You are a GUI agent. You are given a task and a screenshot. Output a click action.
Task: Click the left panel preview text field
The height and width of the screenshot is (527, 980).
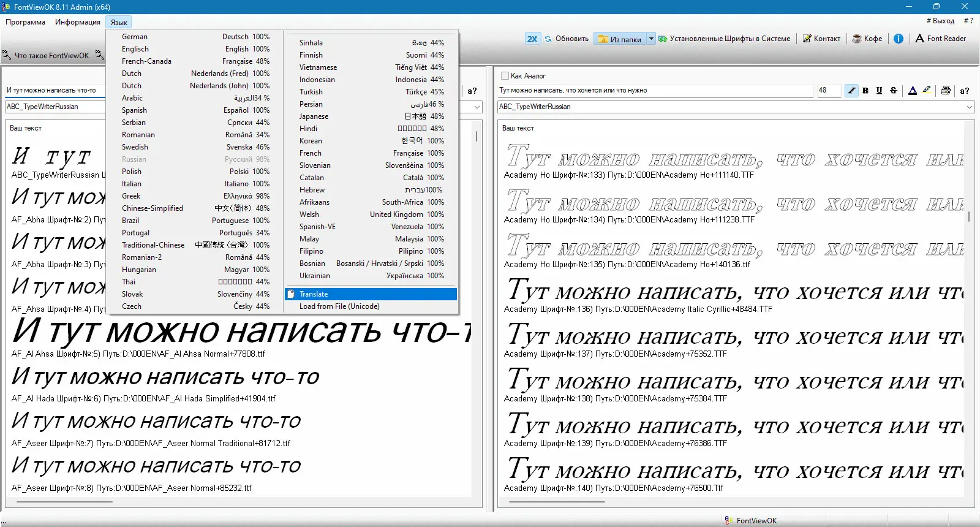click(55, 91)
